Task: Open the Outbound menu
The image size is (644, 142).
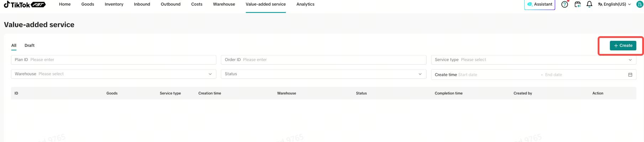Action: pos(171,4)
